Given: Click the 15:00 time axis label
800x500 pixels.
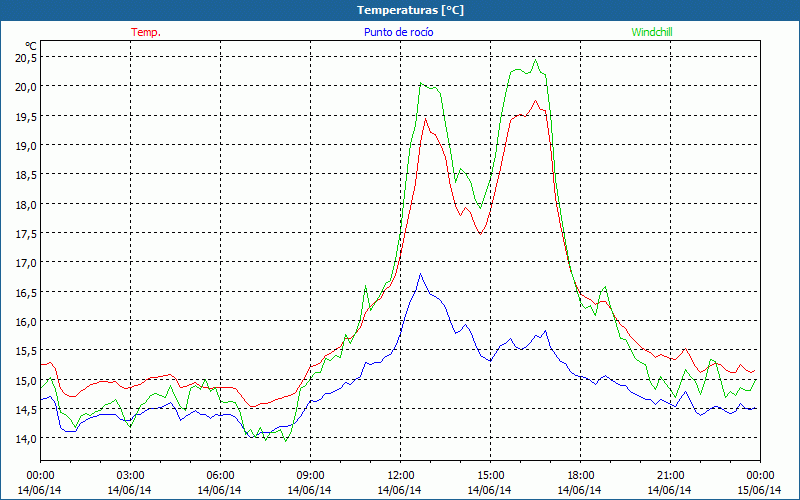Looking at the screenshot, I should point(490,475).
